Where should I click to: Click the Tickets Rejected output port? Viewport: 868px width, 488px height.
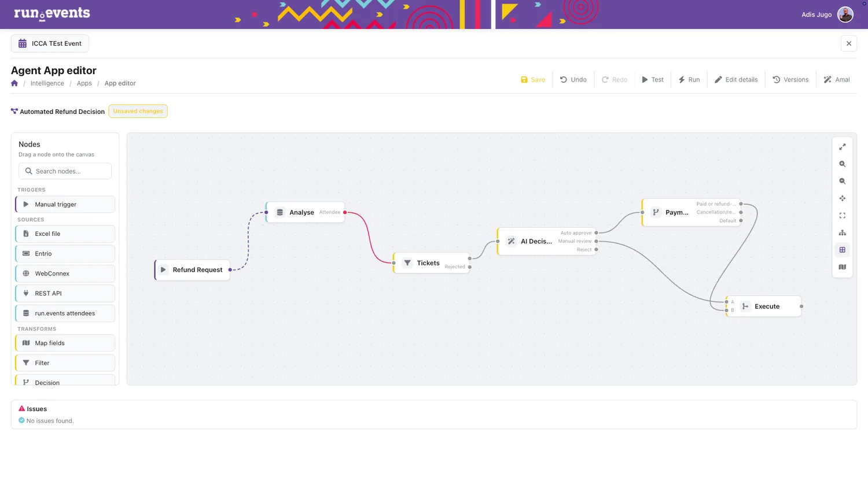(x=470, y=267)
